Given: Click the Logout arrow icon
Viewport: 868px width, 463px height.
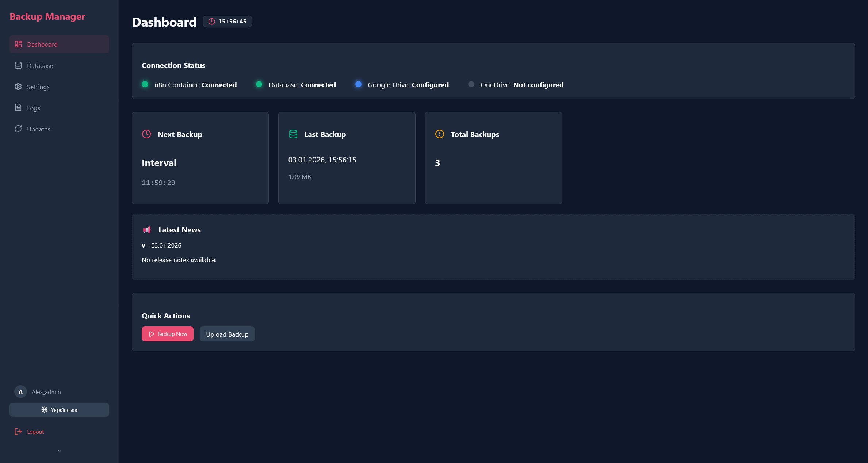Looking at the screenshot, I should 18,432.
